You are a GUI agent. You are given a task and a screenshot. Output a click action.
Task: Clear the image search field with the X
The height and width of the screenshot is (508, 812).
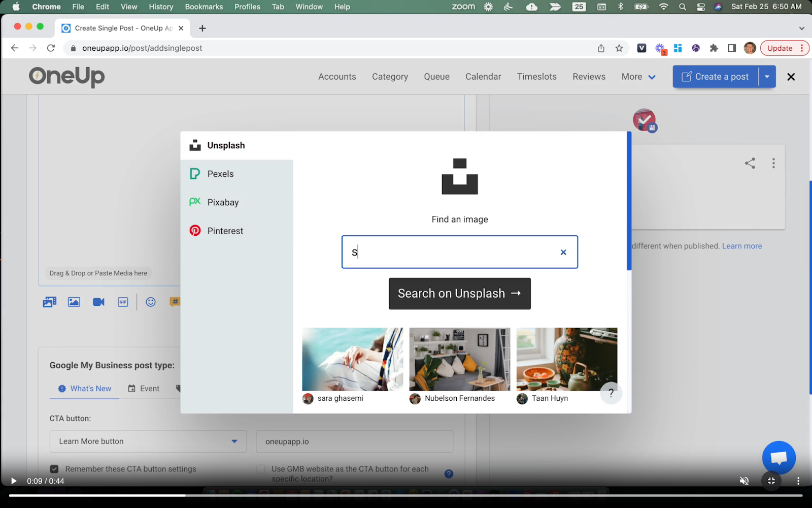coord(563,252)
